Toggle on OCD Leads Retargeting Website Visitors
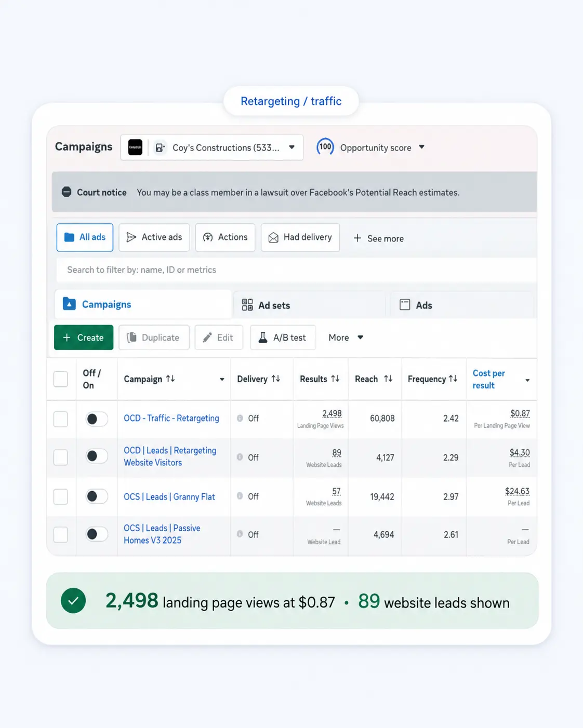 coord(97,456)
